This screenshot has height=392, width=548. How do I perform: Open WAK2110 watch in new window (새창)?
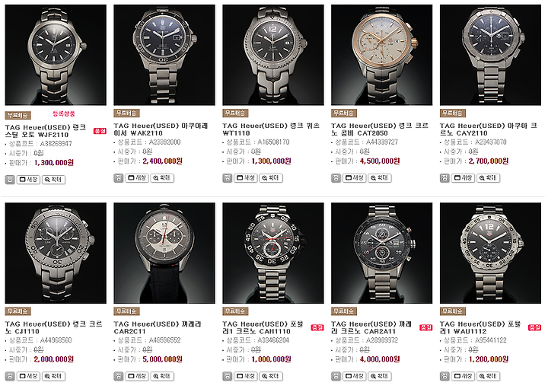point(137,178)
